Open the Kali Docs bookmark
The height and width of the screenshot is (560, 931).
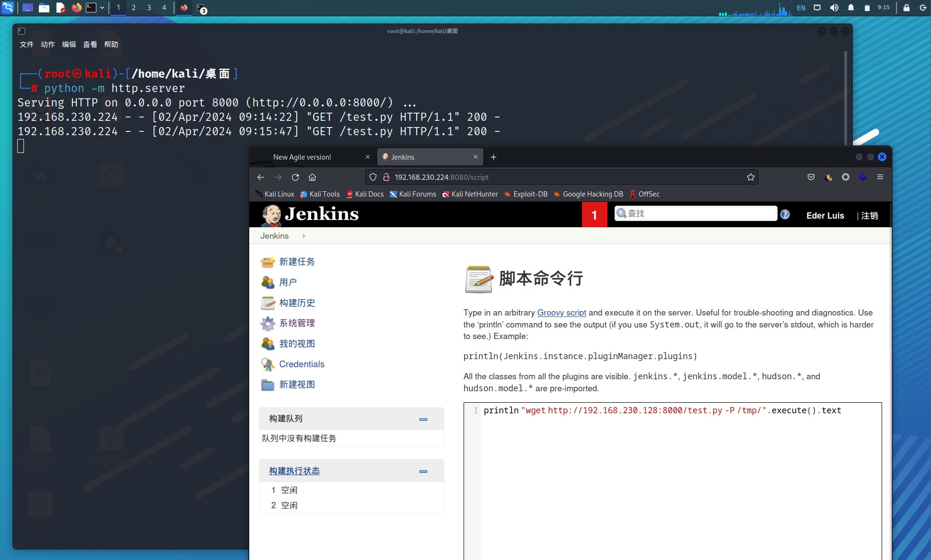point(365,194)
